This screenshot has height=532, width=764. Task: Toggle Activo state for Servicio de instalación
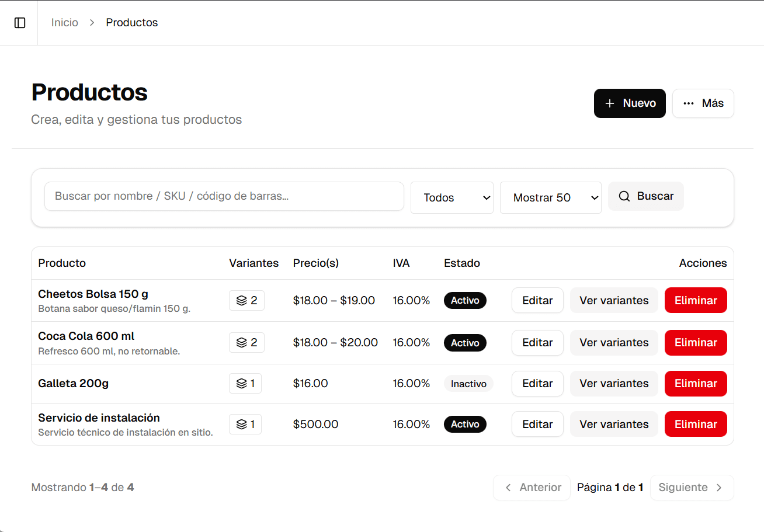pos(465,424)
